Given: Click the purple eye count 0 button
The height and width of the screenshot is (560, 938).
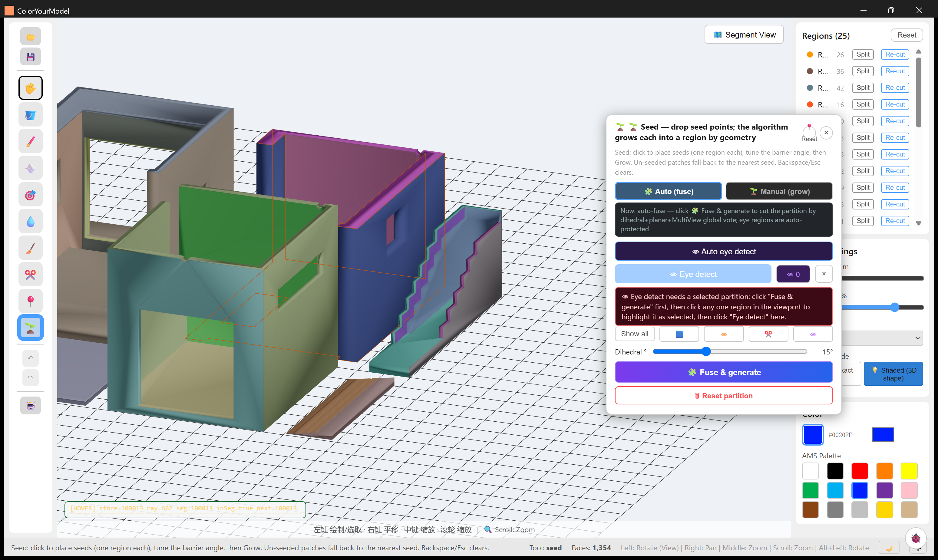Looking at the screenshot, I should 793,274.
